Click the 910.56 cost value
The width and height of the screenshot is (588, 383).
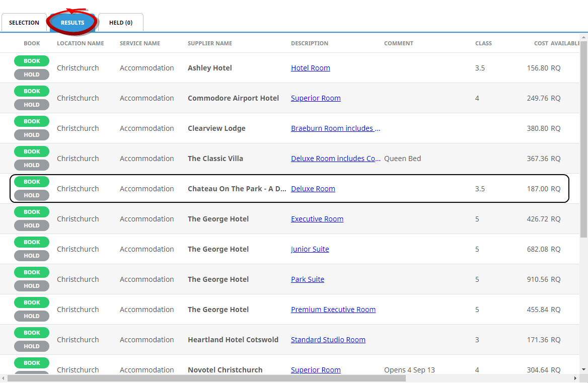click(x=537, y=279)
